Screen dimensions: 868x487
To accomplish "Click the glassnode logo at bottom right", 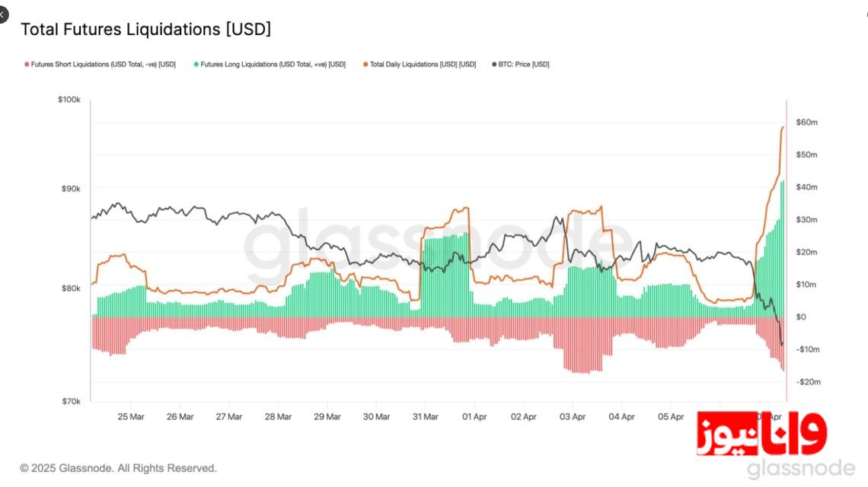I will pos(801,467).
